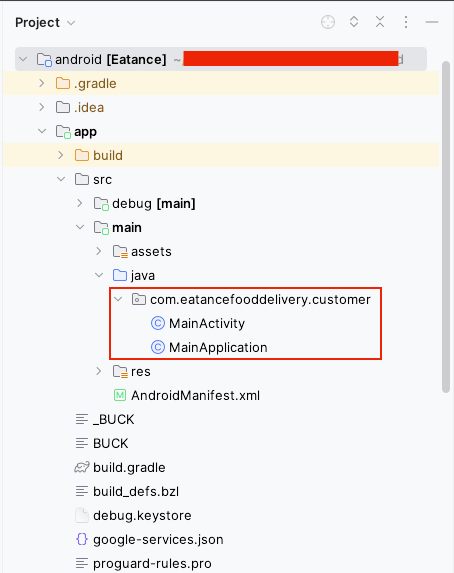Viewport: 454px width, 573px height.
Task: Select the .gradle tree item
Action: point(95,84)
